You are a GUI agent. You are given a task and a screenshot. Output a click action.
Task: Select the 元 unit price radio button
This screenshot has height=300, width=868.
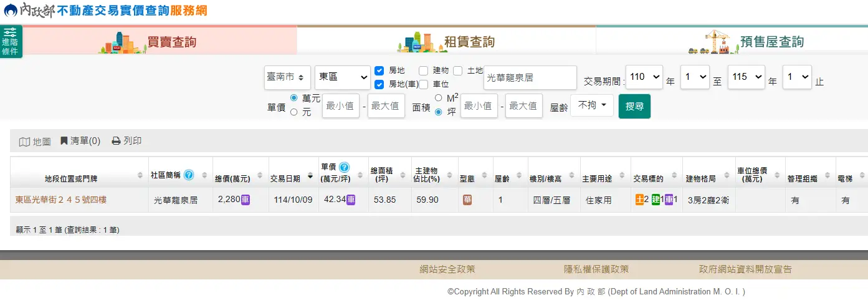pyautogui.click(x=293, y=112)
